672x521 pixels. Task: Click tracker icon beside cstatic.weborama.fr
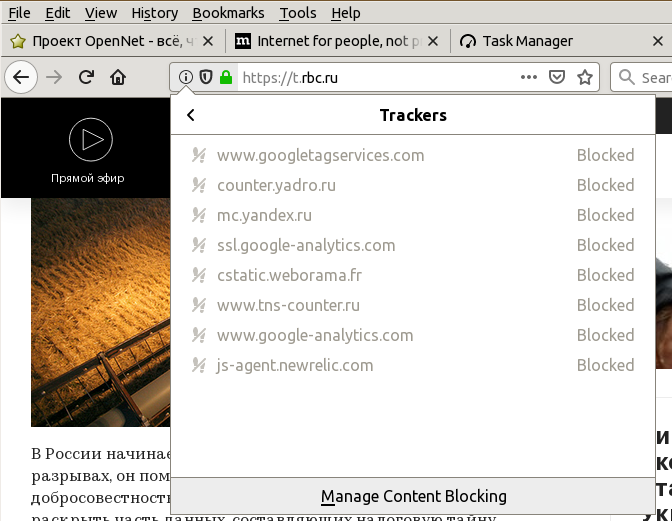pyautogui.click(x=199, y=275)
